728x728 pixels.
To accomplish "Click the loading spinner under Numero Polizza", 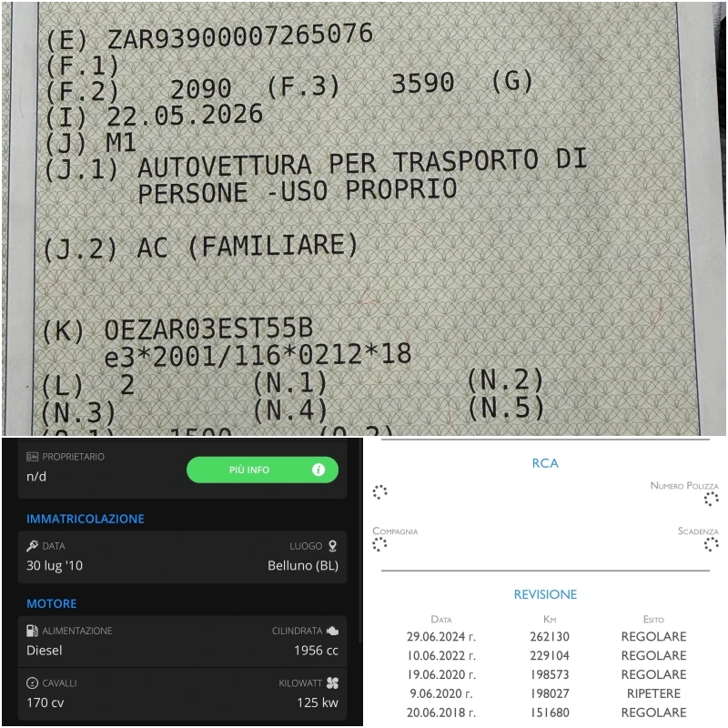I will 711,499.
